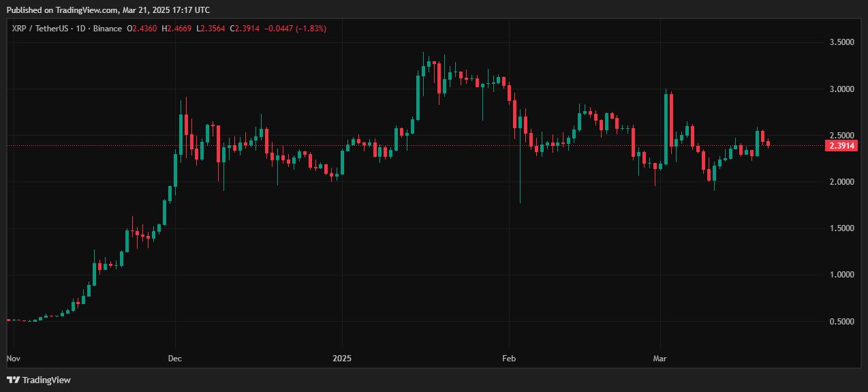Click the closing price value C2.3914
Viewport: 868px width, 392px height.
pyautogui.click(x=244, y=29)
